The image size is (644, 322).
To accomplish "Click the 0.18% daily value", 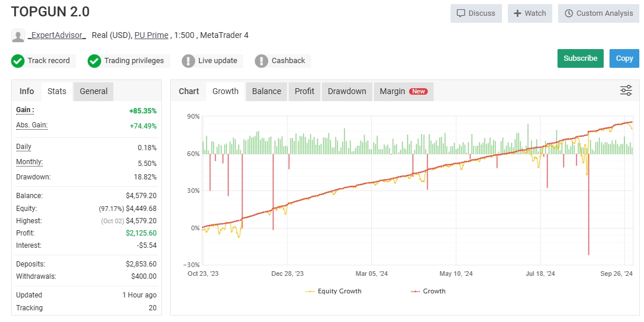I will [147, 148].
